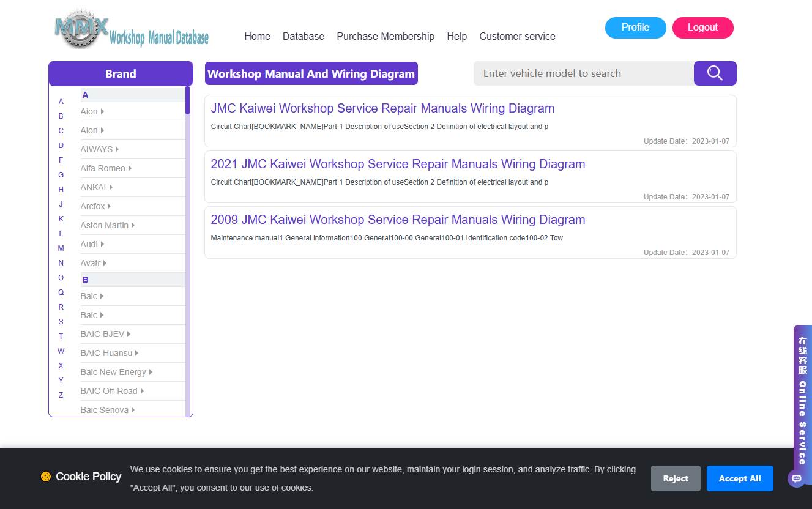Expand the Aston Martin brand entry
The height and width of the screenshot is (509, 812).
click(108, 225)
